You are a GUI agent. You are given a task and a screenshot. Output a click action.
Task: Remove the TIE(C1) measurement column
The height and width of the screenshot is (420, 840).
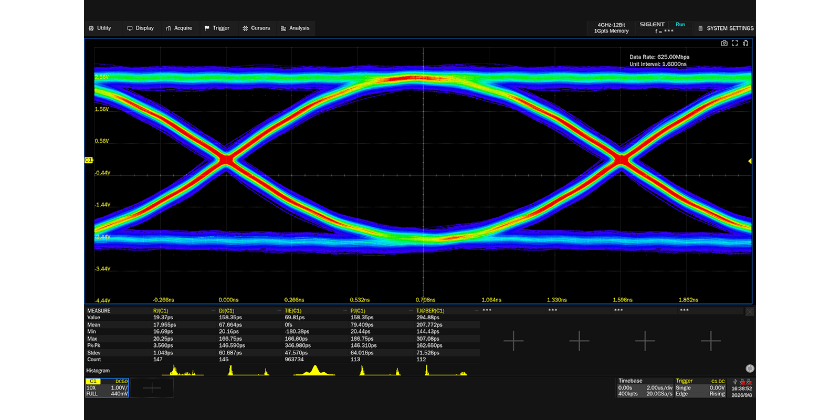point(345,310)
